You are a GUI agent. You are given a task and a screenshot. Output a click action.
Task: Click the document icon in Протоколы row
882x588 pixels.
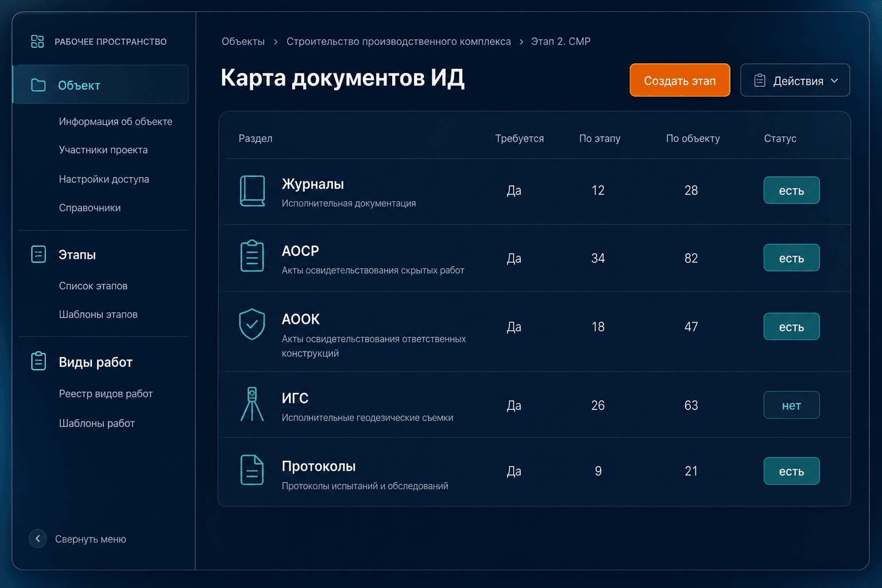[252, 470]
